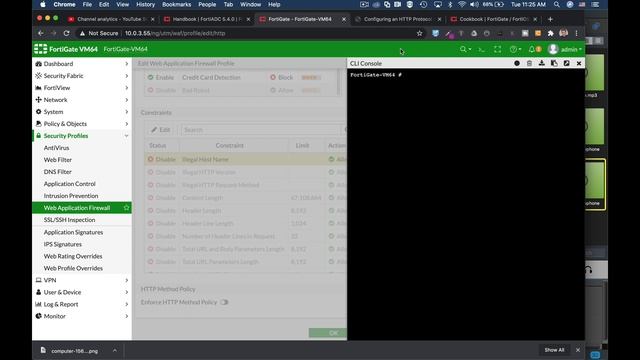Screen dimensions: 640x360
Task: Open download options arrow for computer png
Action: 115,350
